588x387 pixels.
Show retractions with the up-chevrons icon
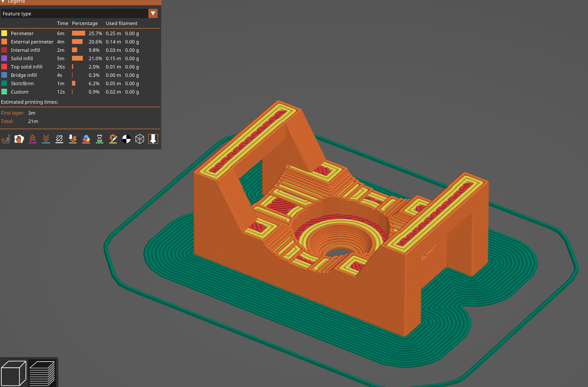pos(32,139)
